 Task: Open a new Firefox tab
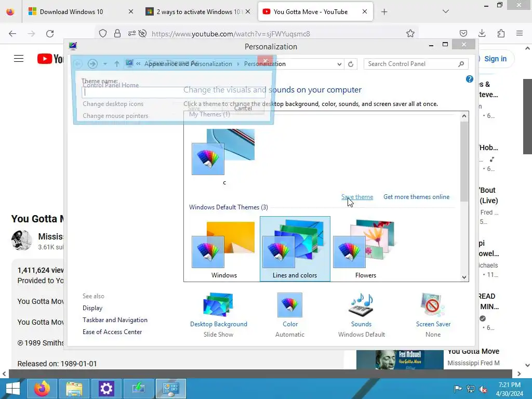(x=384, y=12)
